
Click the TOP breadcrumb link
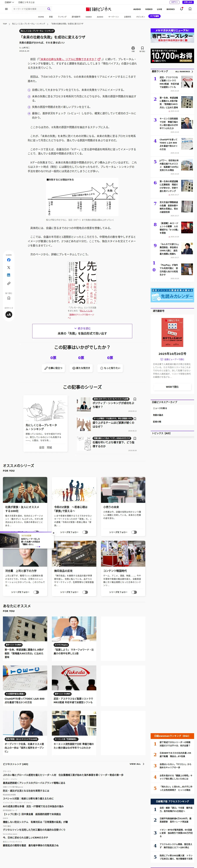[5, 24]
